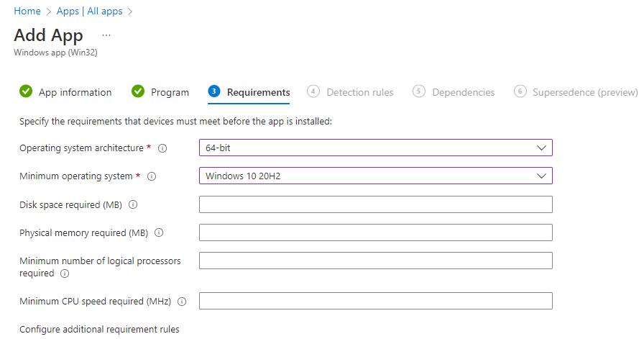The height and width of the screenshot is (339, 644).
Task: Open Apps | All apps breadcrumb link
Action: (x=91, y=12)
